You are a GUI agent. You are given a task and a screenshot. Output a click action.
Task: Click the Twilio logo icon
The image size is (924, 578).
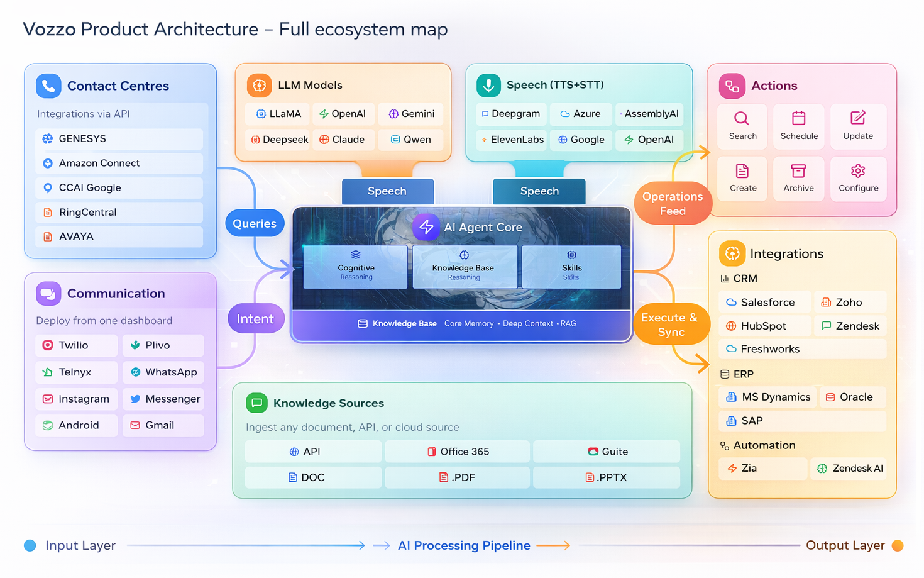[x=48, y=345]
